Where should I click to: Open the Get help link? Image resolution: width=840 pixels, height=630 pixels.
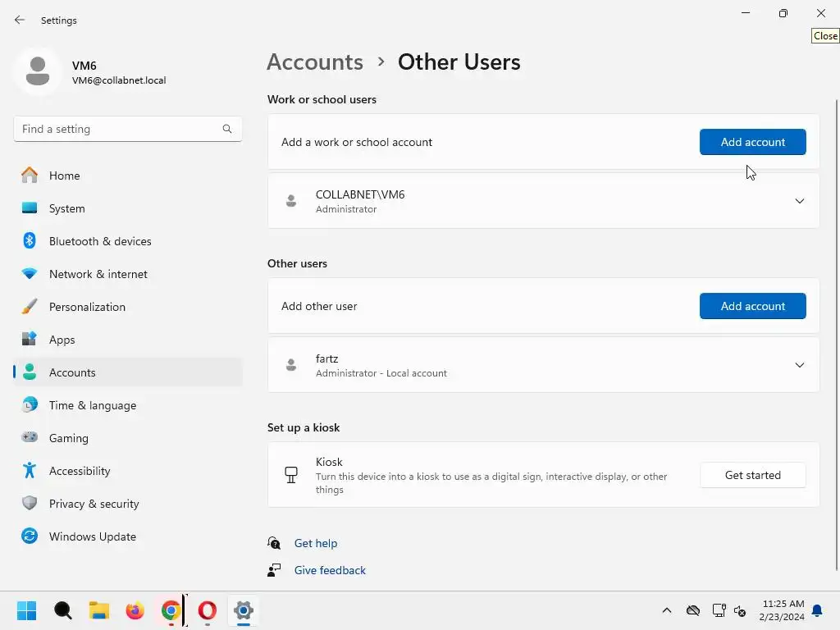[316, 543]
